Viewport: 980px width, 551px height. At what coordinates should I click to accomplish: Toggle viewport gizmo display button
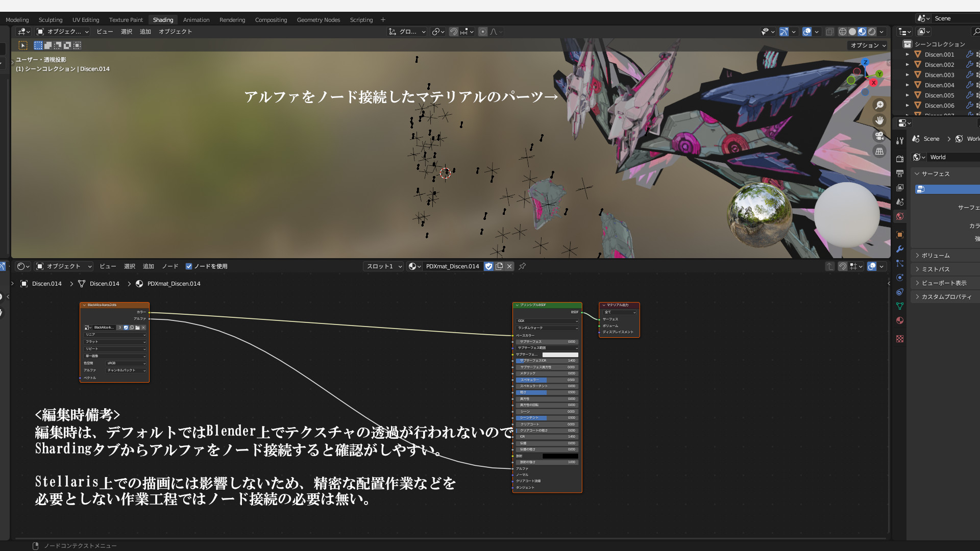tap(784, 32)
